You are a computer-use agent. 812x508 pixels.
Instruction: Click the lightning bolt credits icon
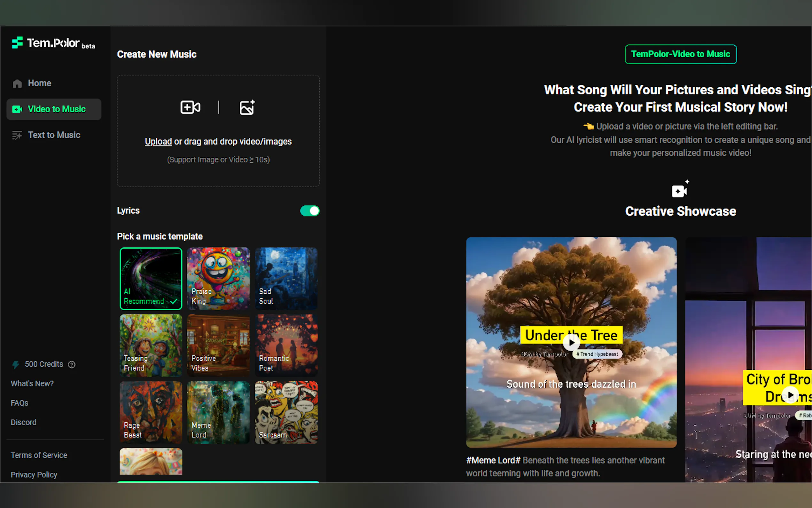(x=16, y=365)
